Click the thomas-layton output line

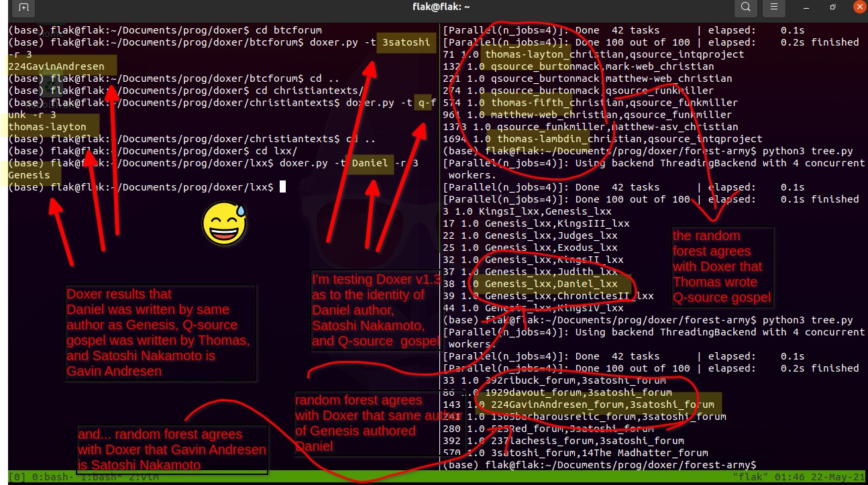[47, 127]
